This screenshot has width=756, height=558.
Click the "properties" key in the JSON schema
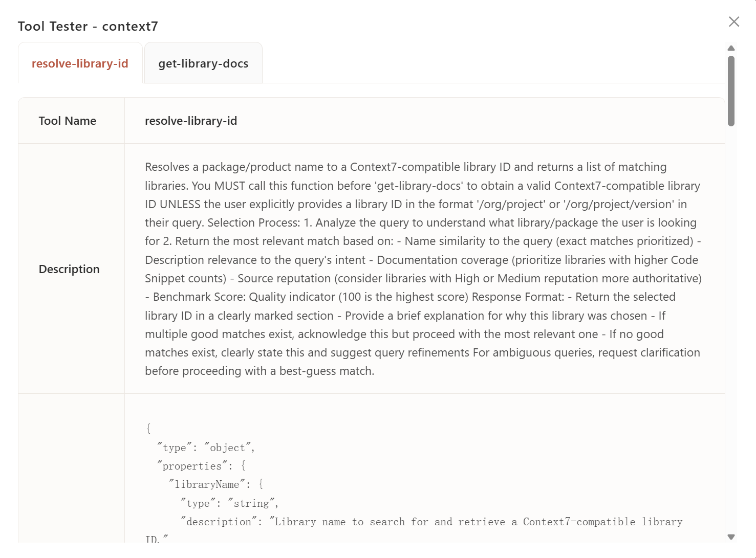(192, 466)
